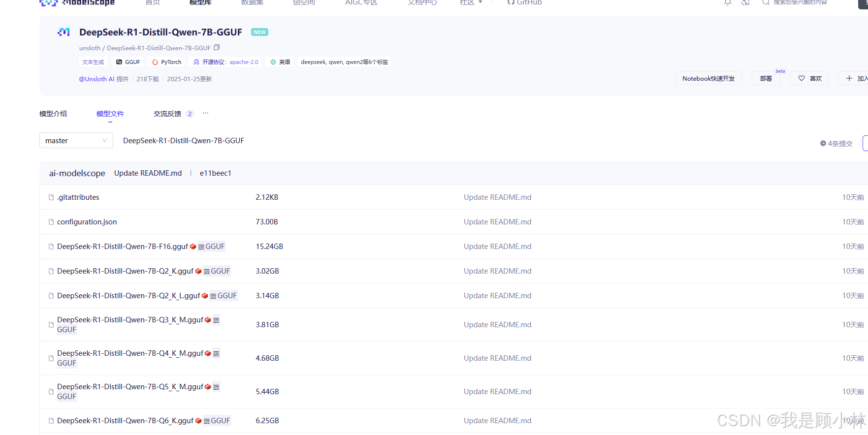Screen dimensions: 868x435
Task: Click the plus icon to add model
Action: pyautogui.click(x=849, y=78)
